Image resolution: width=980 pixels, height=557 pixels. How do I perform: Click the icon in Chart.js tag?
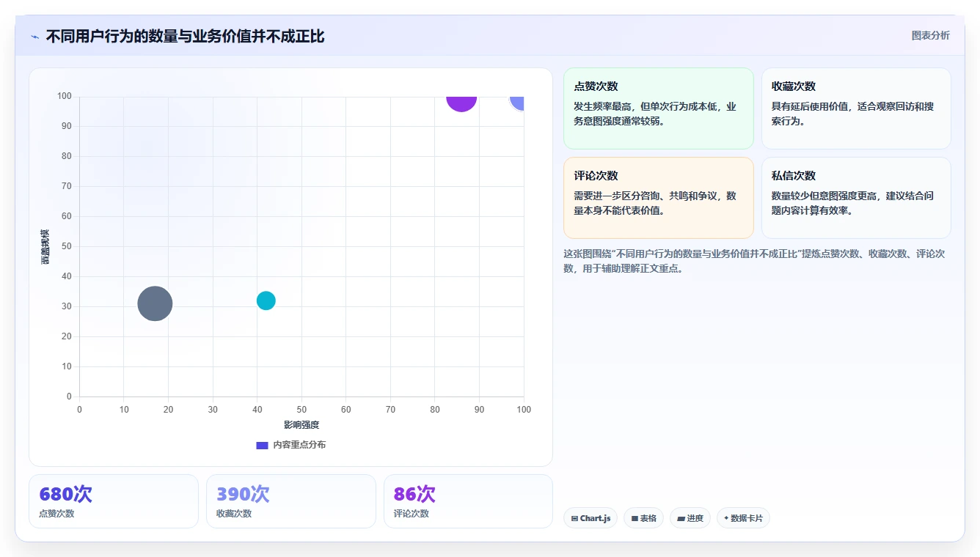(574, 518)
